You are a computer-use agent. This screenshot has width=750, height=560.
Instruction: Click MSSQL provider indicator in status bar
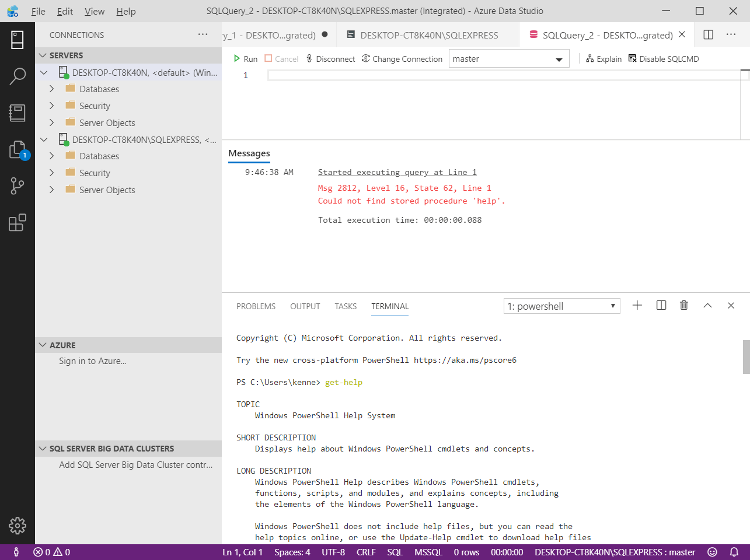click(x=428, y=552)
